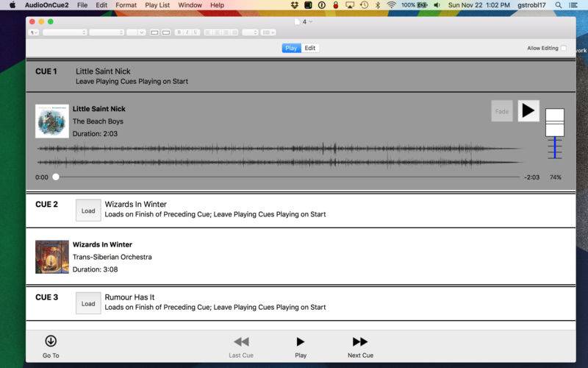Start playback with the bottom Play icon
This screenshot has width=588, height=368.
click(301, 342)
